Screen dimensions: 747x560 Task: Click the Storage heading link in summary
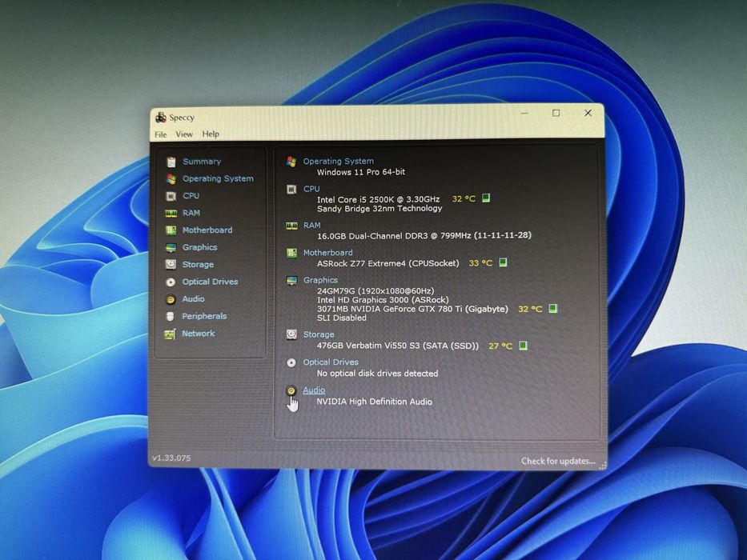coord(318,334)
